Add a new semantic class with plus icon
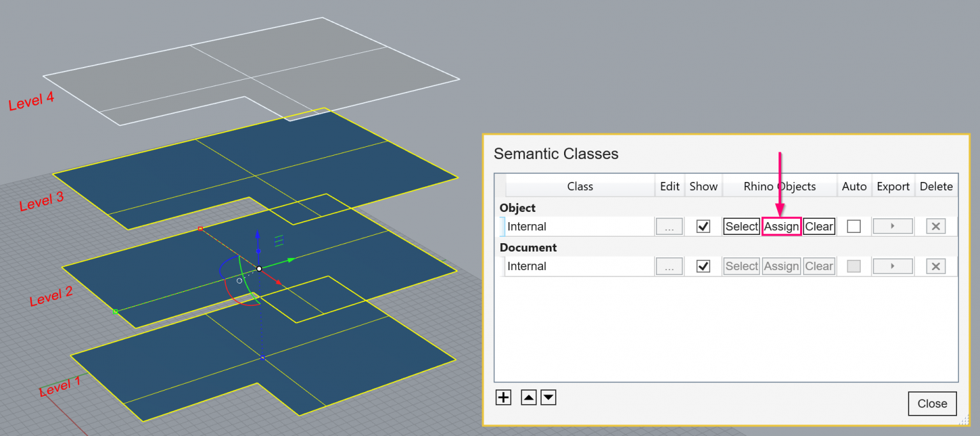Screen dimensions: 980x436 [x=503, y=398]
